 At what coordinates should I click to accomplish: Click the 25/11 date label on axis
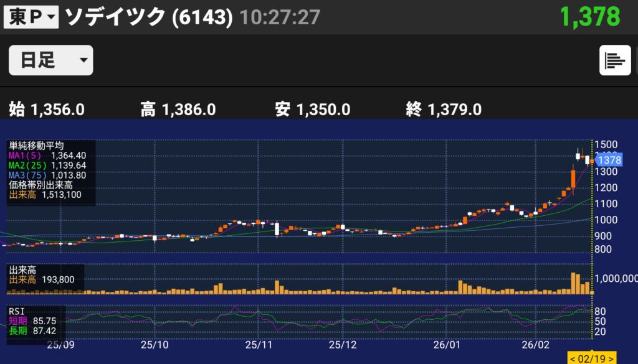pos(259,344)
